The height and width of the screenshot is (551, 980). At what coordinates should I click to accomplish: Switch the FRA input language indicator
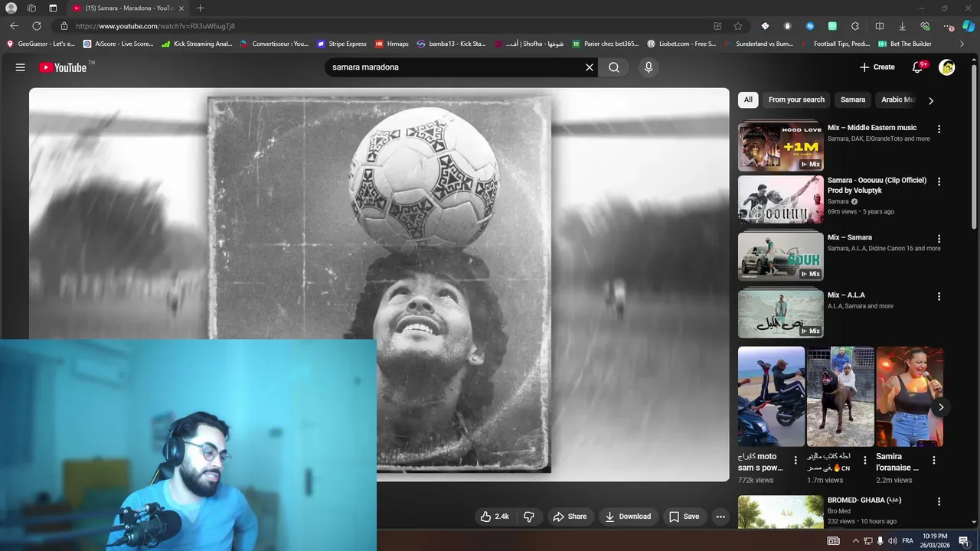[x=908, y=541]
